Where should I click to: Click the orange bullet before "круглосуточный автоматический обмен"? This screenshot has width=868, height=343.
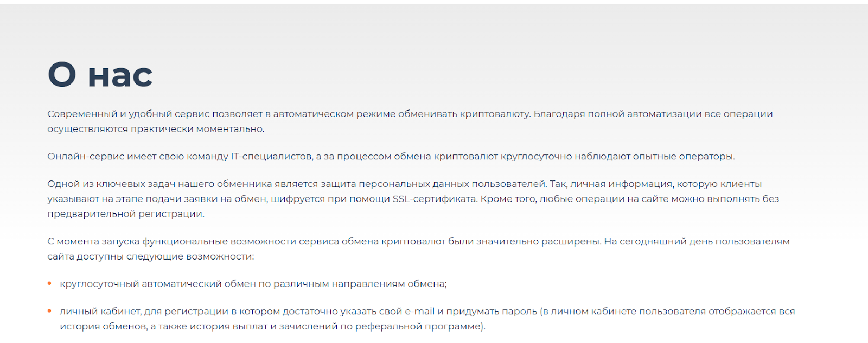coord(49,283)
